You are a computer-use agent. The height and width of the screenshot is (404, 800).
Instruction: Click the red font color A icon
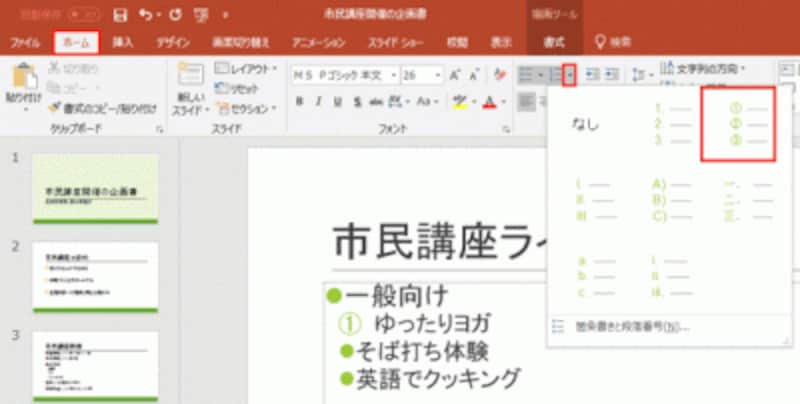tap(490, 102)
